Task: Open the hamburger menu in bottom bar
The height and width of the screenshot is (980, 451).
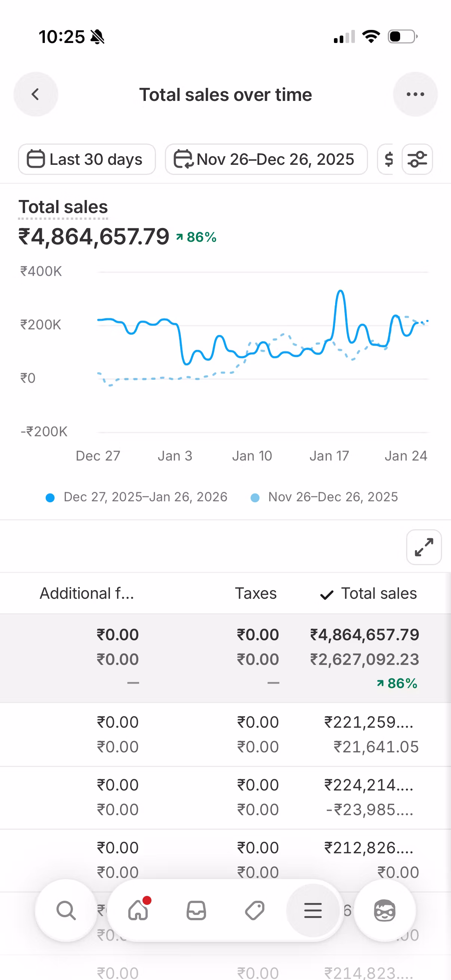Action: tap(313, 911)
